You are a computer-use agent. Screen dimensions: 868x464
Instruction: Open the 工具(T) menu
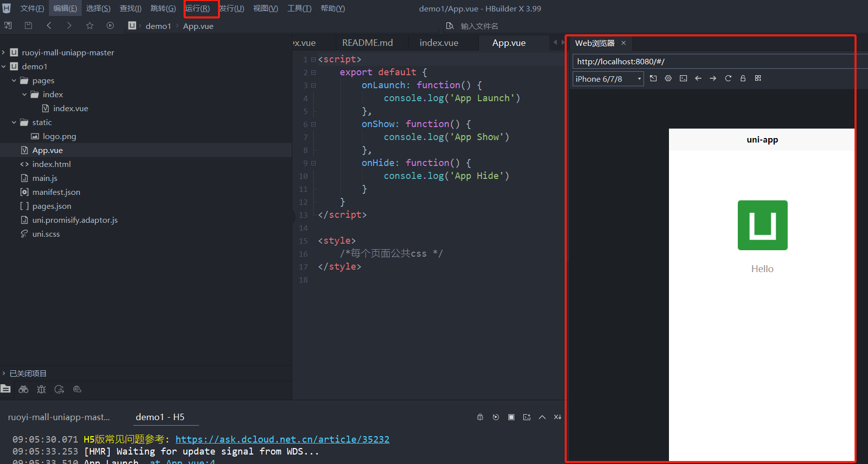coord(299,8)
